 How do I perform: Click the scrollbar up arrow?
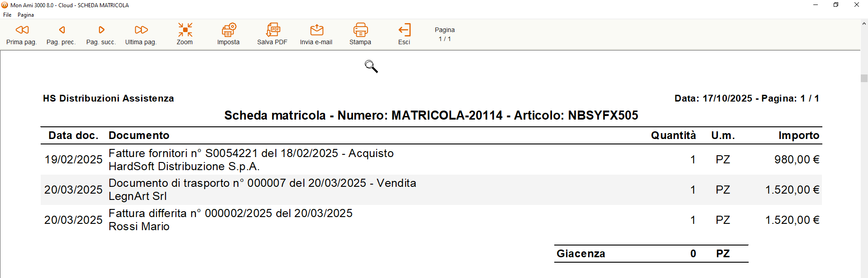coord(864,23)
